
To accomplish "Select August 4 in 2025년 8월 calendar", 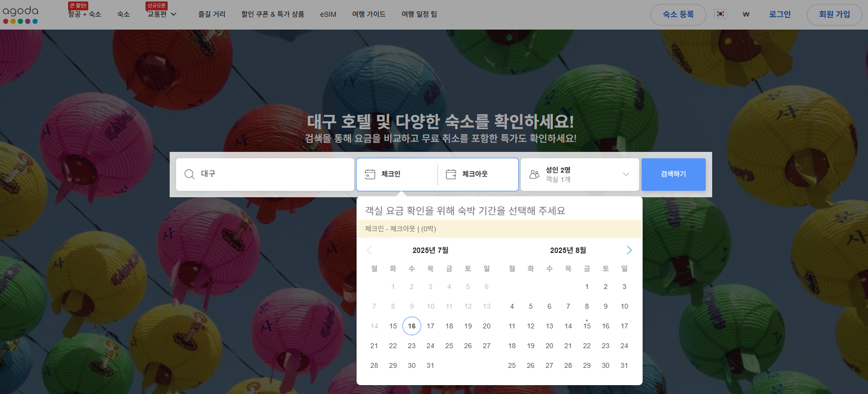I will pos(512,306).
